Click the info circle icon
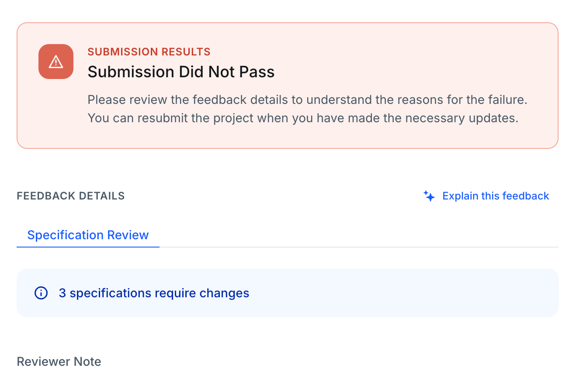The width and height of the screenshot is (583, 392). pos(41,293)
